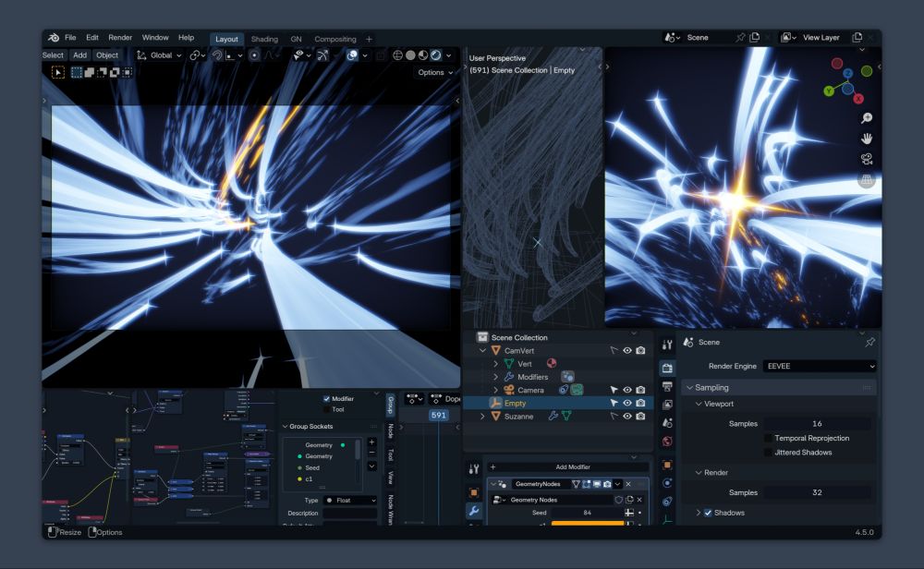Open the Output properties tab icon
924x569 pixels.
667,386
